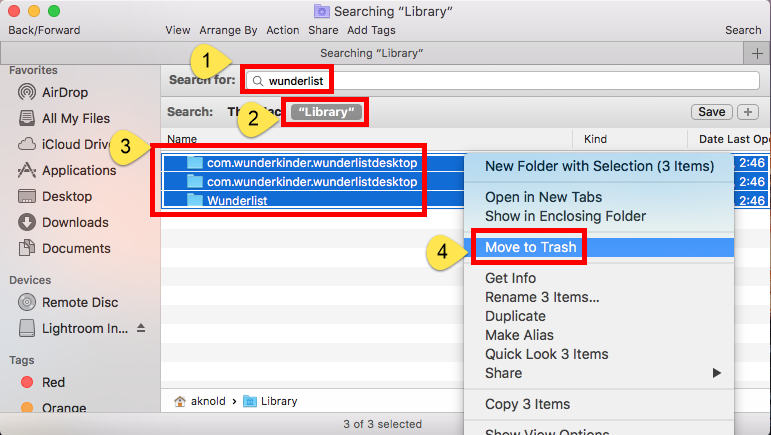Viewport: 771px width, 435px height.
Task: Click the Applications sidebar icon
Action: tap(27, 170)
